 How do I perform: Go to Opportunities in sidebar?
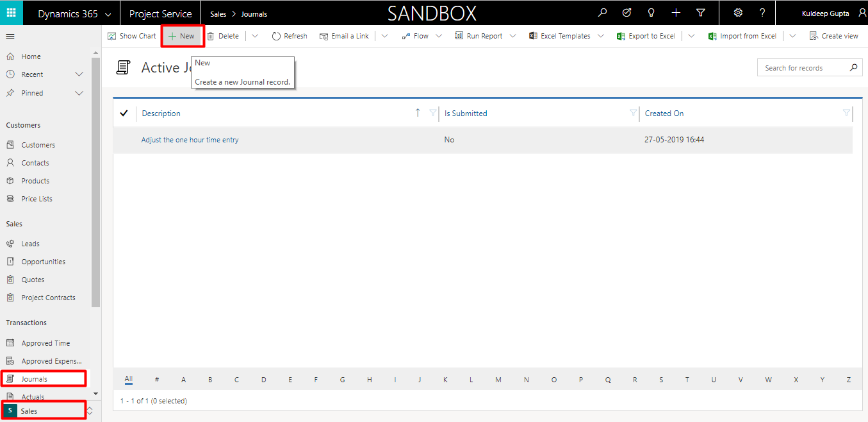[43, 262]
